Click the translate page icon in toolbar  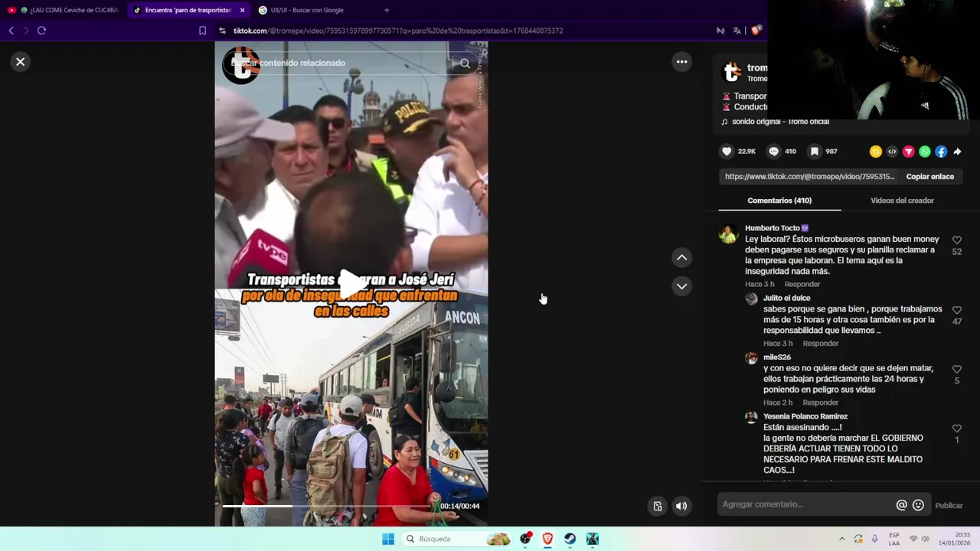point(737,31)
